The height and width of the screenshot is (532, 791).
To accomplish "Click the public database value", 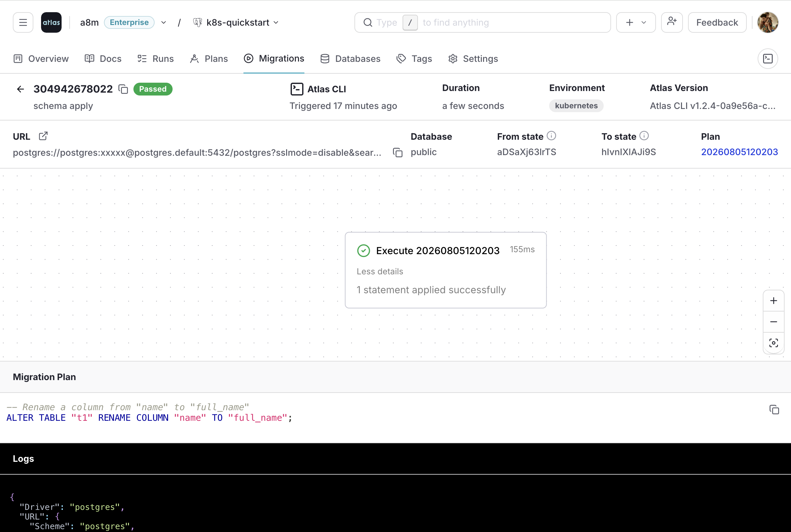I will tap(423, 152).
